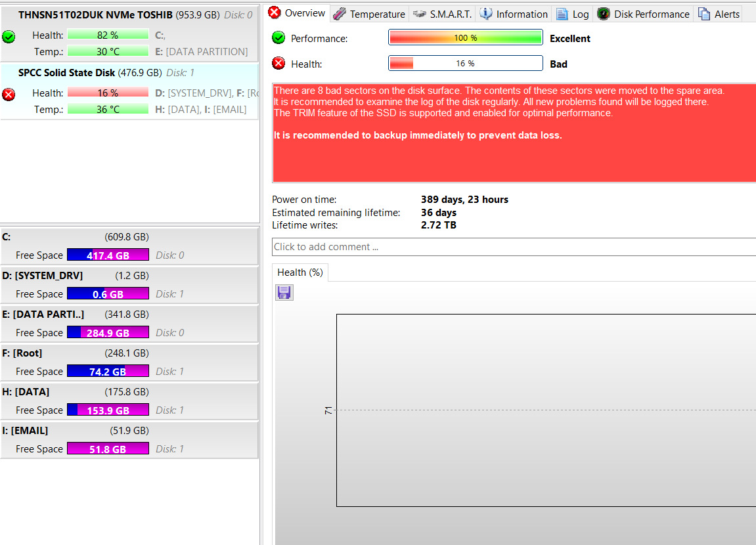Open the Log tab
756x545 pixels.
tap(572, 14)
